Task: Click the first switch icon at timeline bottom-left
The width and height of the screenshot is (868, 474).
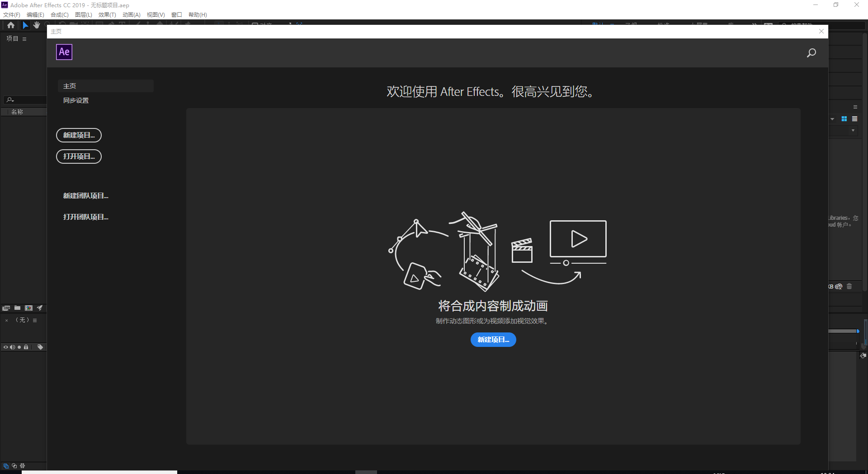Action: coord(6,466)
